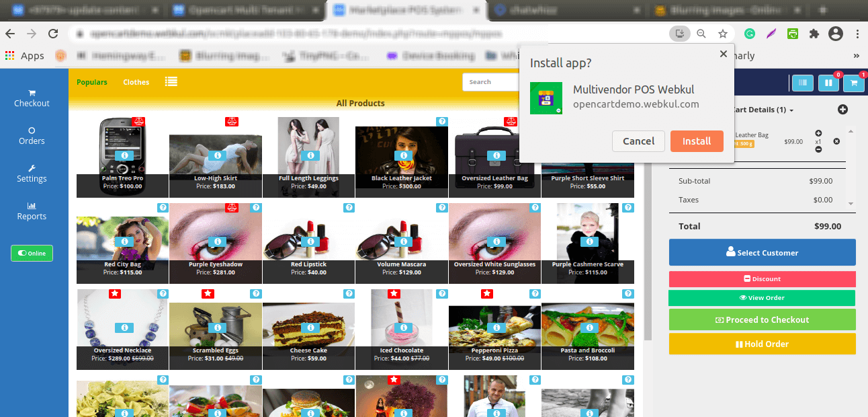This screenshot has width=868, height=417.
Task: Switch to the Clothes category tab
Action: [136, 82]
